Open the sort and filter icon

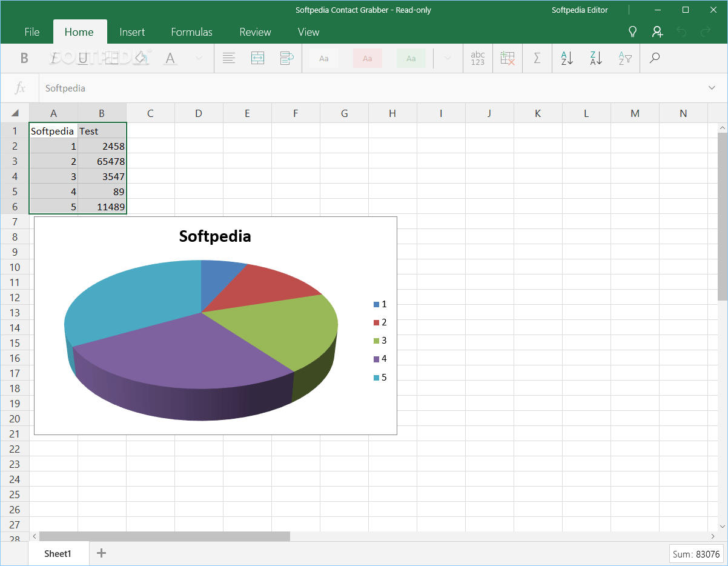pos(624,58)
